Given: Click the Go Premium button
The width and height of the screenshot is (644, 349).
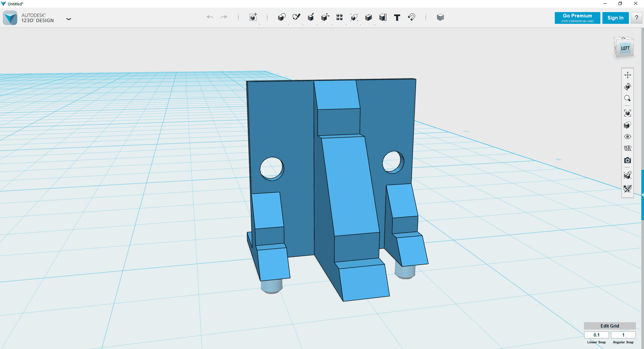Looking at the screenshot, I should pos(577,18).
